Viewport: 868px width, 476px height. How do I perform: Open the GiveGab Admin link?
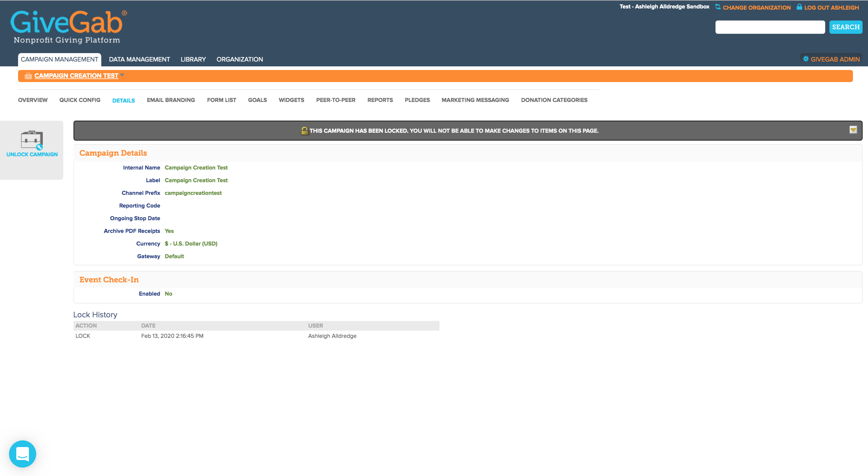pyautogui.click(x=835, y=59)
